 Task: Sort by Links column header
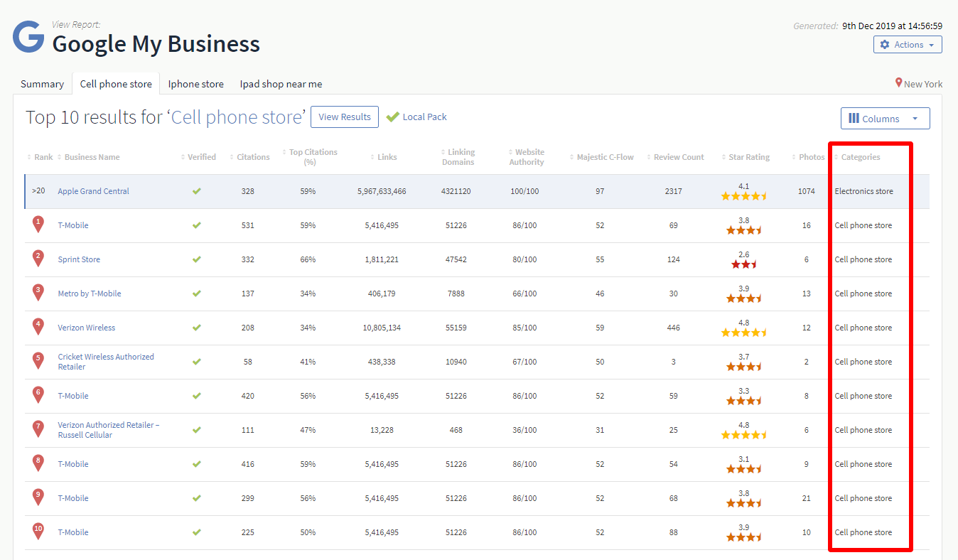tap(384, 157)
